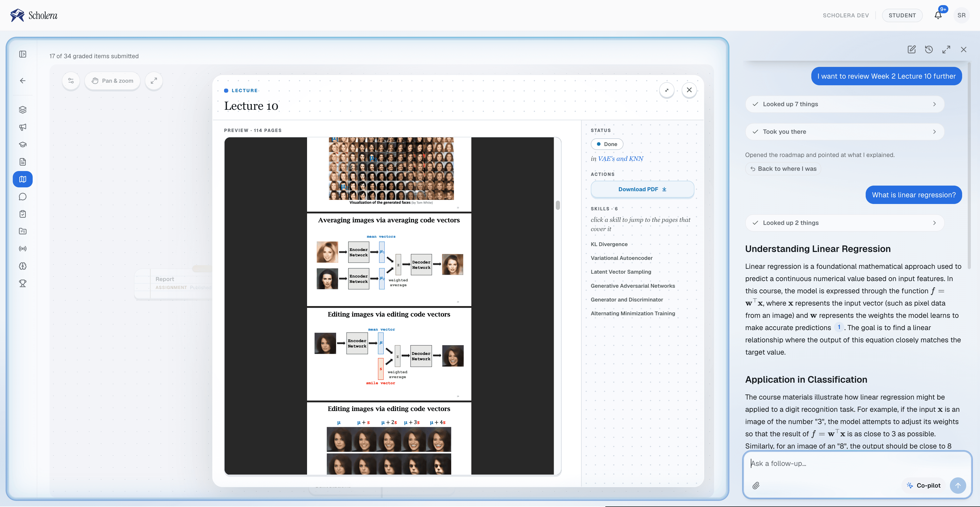Expand the co-pilot chat panel
Screen dimensions: 980x507
coord(946,50)
